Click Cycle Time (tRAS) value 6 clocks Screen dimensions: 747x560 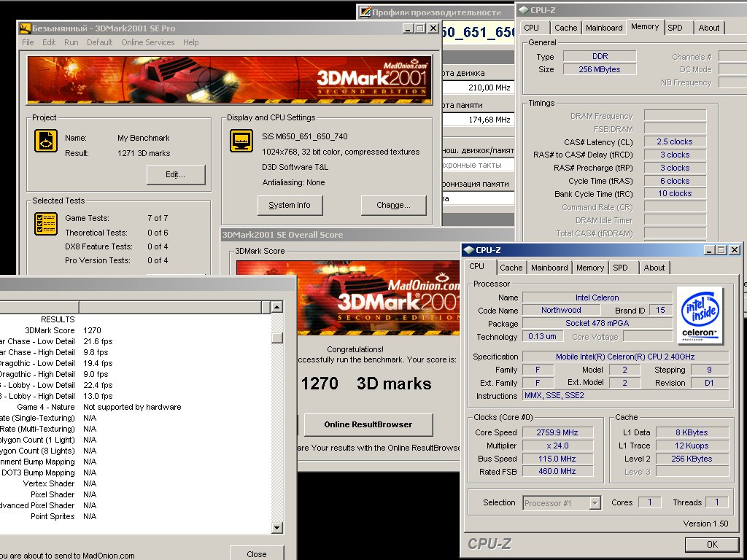point(675,181)
